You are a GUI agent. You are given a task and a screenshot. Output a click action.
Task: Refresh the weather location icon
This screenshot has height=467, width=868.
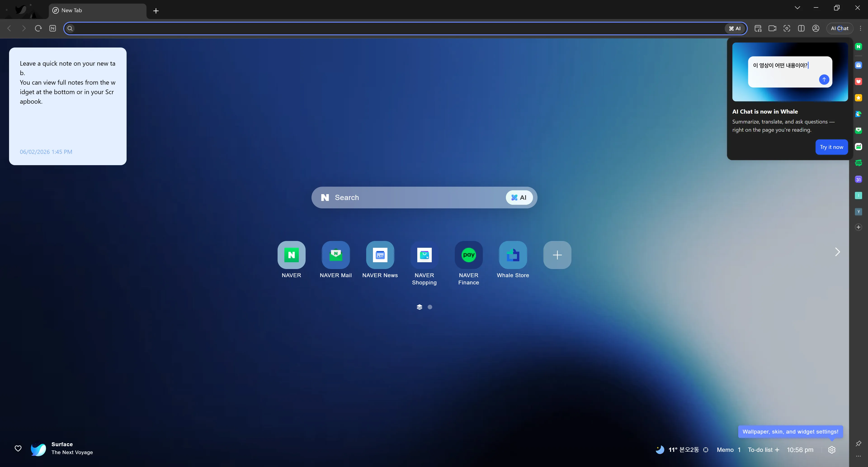705,450
